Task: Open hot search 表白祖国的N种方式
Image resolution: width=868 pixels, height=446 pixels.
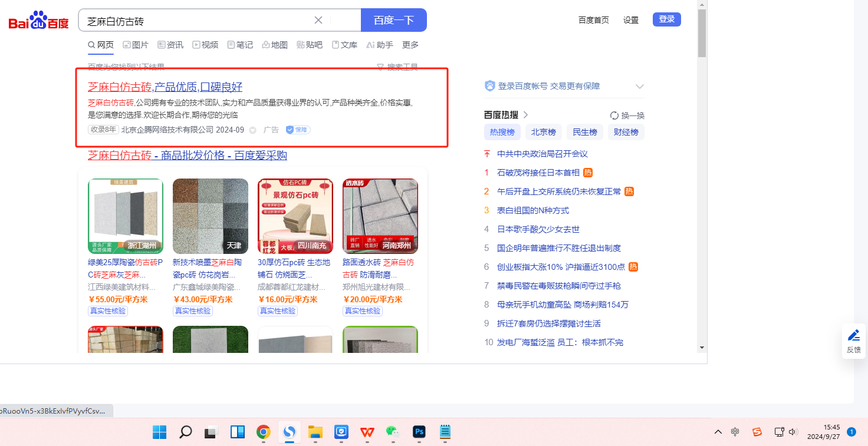Action: pyautogui.click(x=533, y=210)
